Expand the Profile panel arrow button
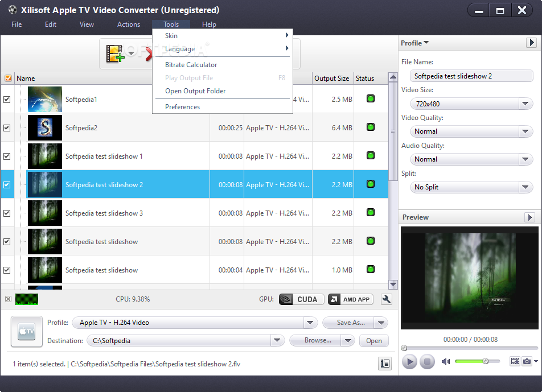 point(532,43)
